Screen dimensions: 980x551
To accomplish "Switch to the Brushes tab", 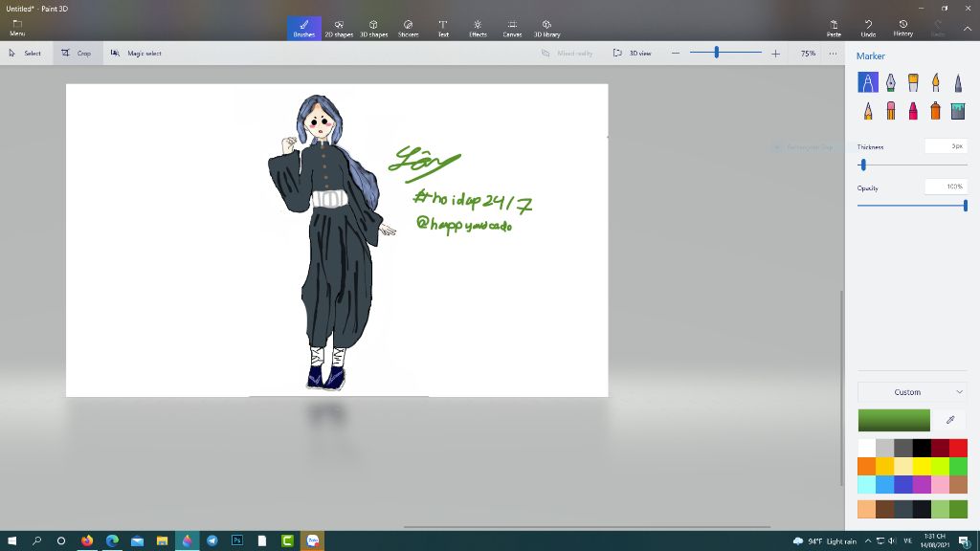I will (303, 28).
